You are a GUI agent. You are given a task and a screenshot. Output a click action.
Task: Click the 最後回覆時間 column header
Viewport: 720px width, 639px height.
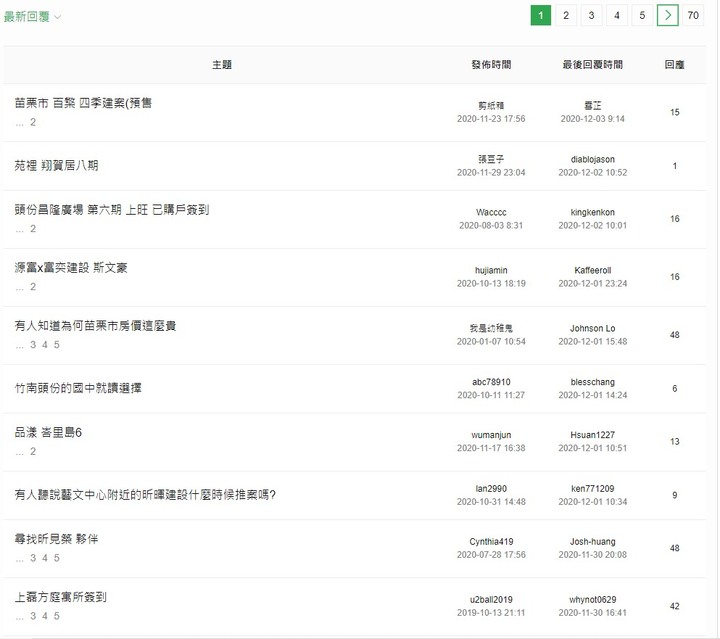pyautogui.click(x=592, y=65)
